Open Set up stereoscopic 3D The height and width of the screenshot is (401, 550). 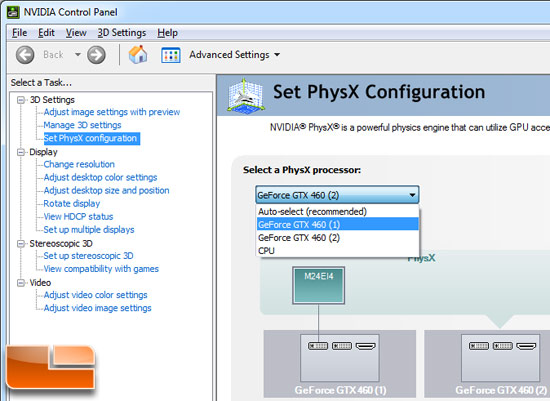(x=88, y=256)
